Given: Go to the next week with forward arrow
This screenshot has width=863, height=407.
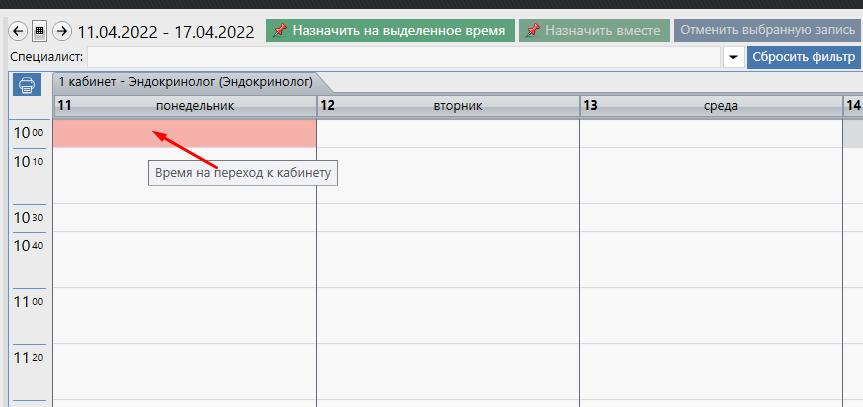Looking at the screenshot, I should pyautogui.click(x=61, y=31).
